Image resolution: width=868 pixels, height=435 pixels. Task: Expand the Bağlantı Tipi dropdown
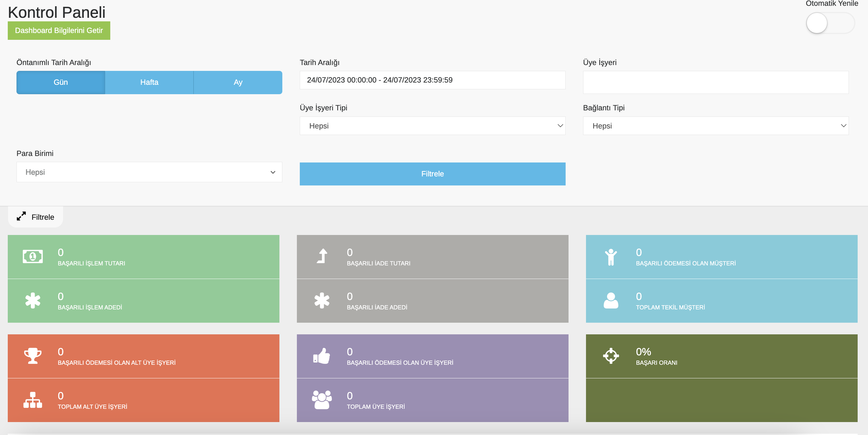[715, 126]
